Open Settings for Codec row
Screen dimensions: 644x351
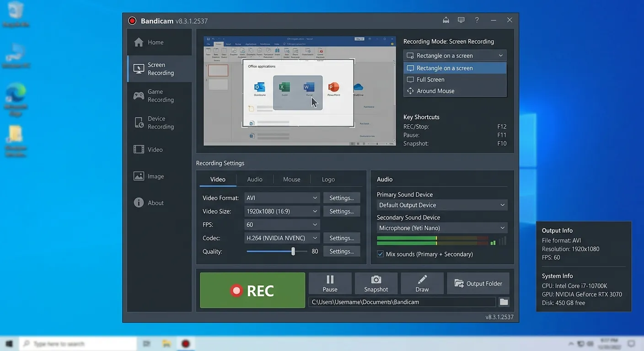tap(342, 238)
